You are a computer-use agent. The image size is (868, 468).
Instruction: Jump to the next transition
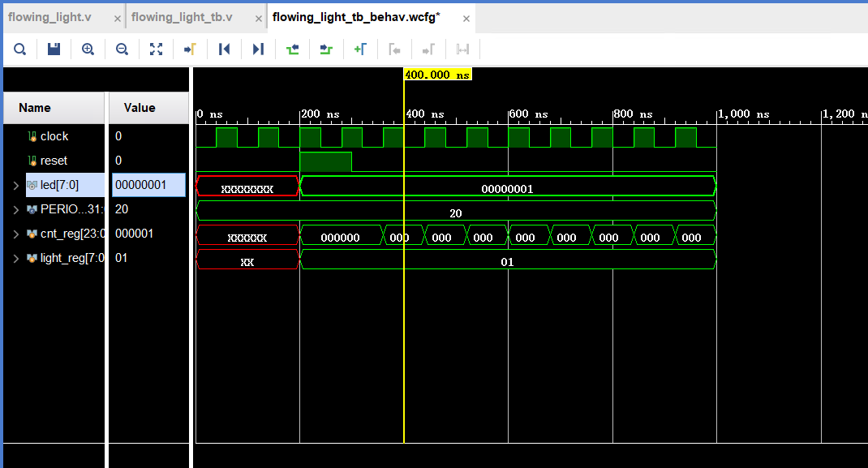pyautogui.click(x=326, y=49)
